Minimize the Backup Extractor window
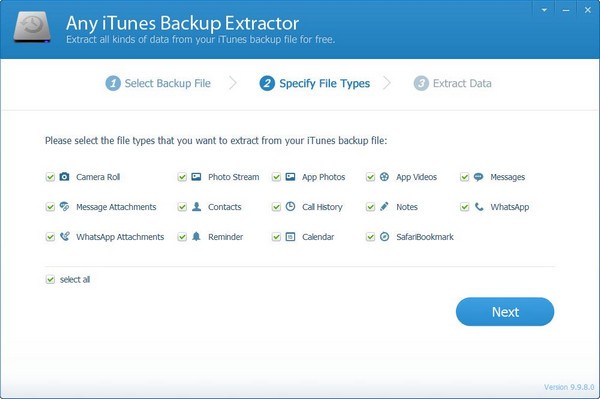The image size is (600, 399). tap(566, 10)
